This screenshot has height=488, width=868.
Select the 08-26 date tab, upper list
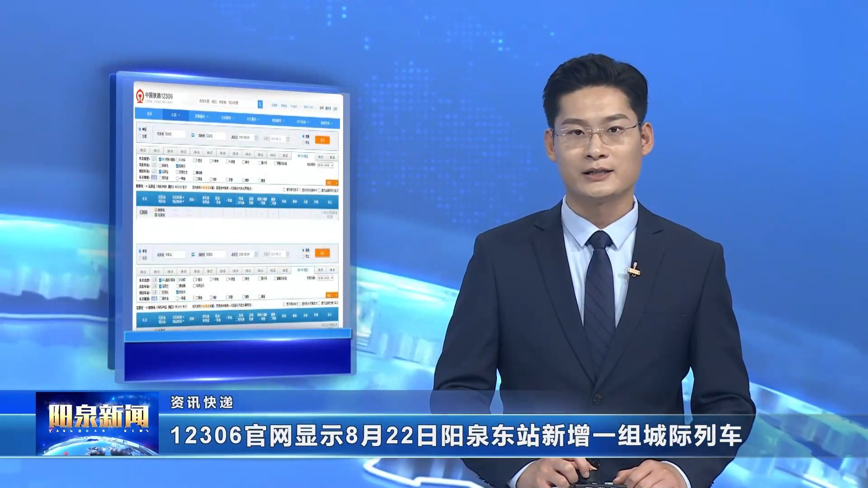[332, 157]
